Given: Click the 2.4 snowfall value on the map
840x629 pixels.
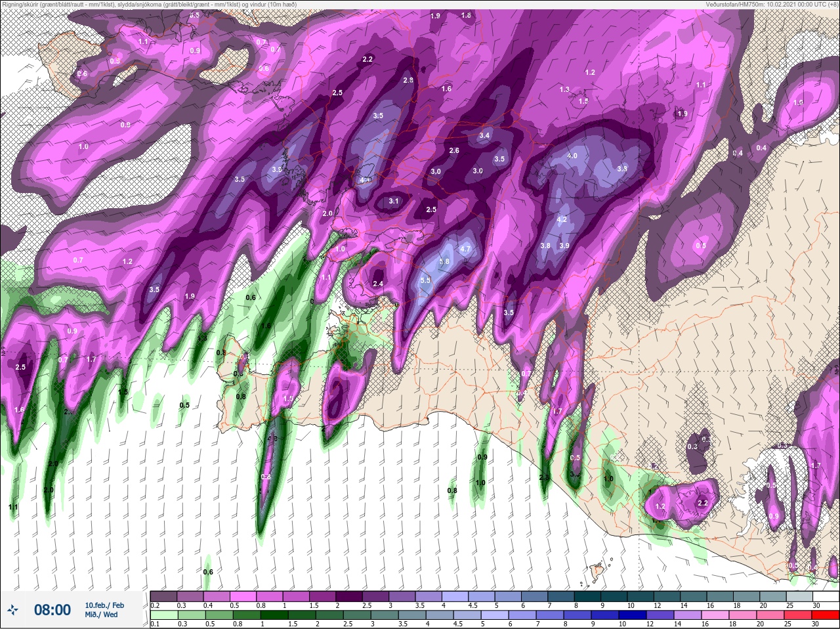Looking at the screenshot, I should tap(378, 284).
